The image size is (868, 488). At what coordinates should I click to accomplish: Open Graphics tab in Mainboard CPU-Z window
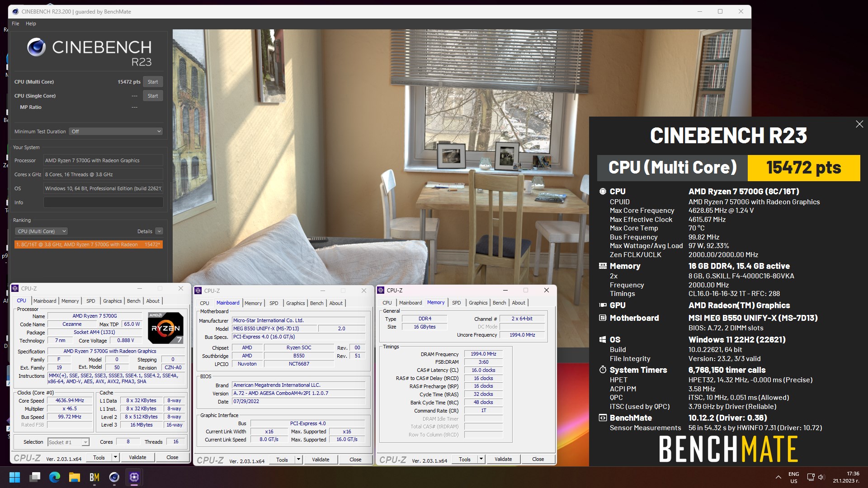point(295,303)
